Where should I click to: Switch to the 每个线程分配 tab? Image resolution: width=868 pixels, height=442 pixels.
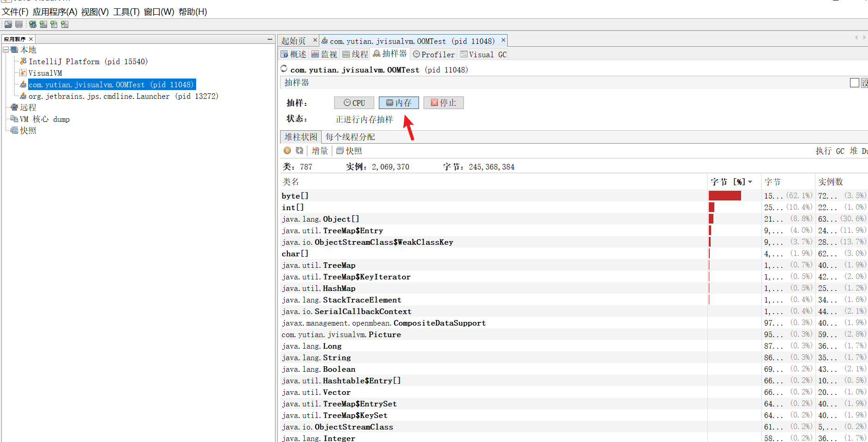pos(350,137)
